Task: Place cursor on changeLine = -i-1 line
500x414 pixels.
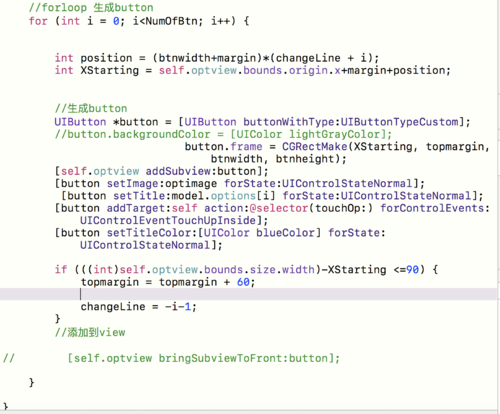Action: click(138, 307)
